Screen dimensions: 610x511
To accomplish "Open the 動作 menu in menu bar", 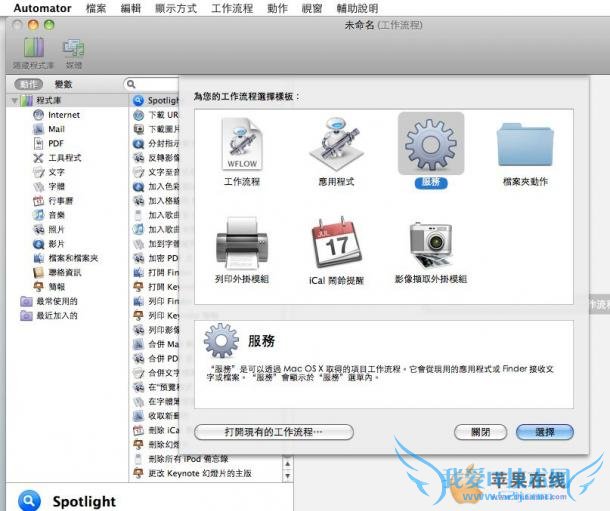I will [277, 8].
